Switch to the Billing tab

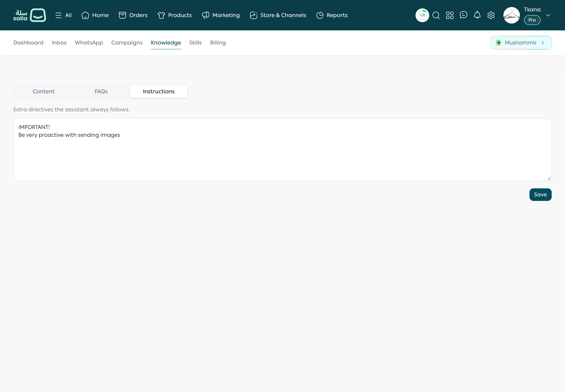click(218, 43)
